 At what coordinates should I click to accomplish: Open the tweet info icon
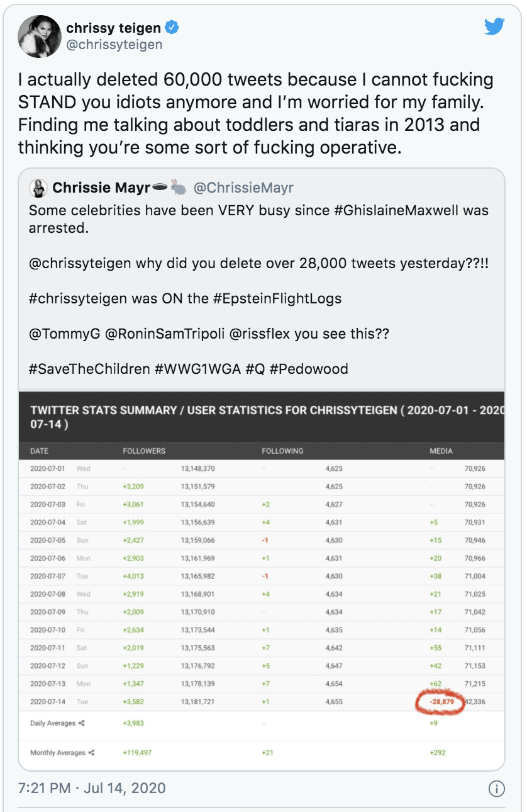pos(496,789)
